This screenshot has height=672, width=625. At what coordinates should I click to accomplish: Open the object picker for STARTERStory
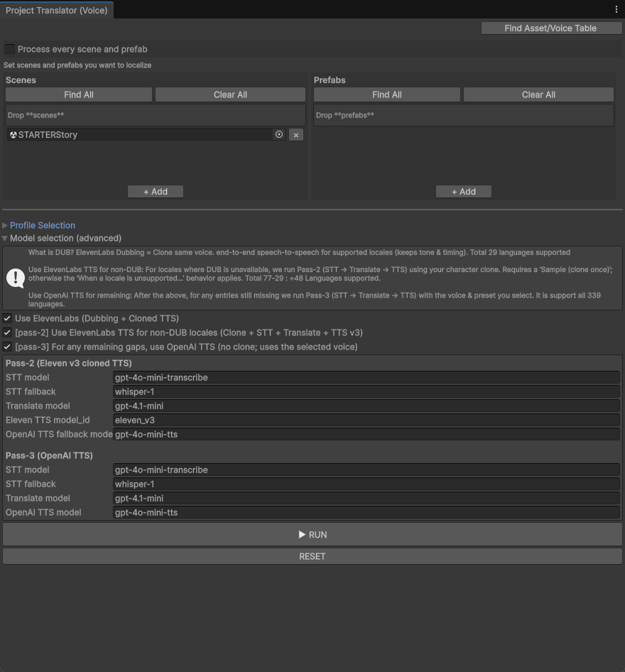279,134
